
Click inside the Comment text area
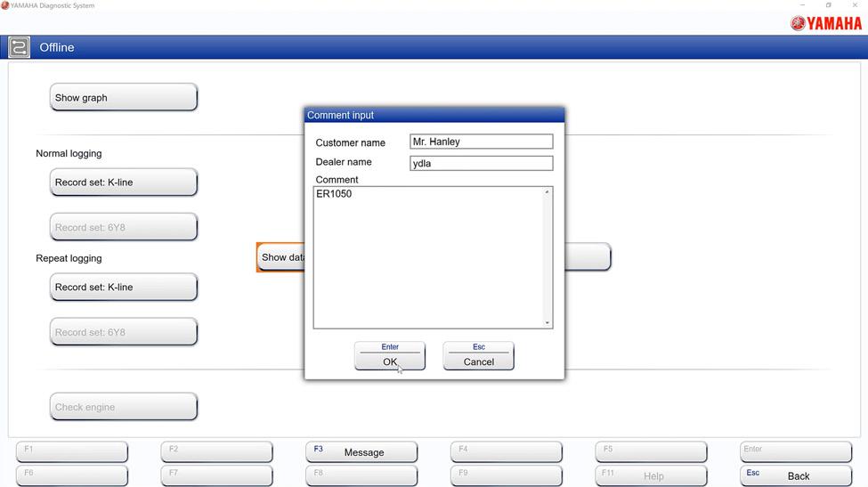click(428, 257)
